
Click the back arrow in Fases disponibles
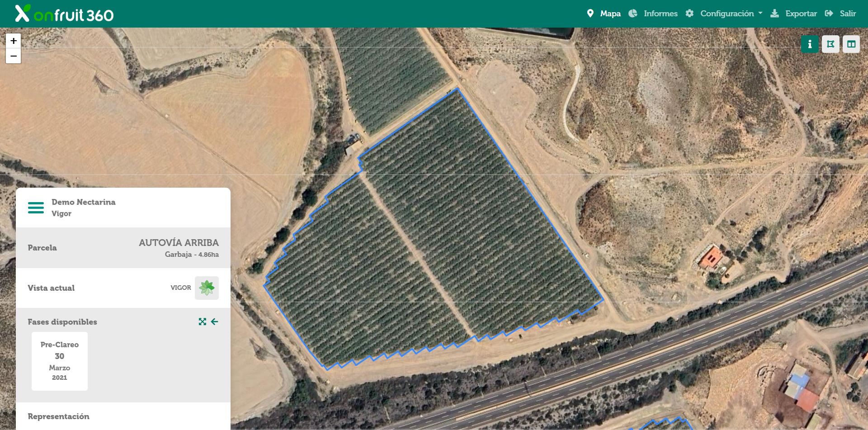(215, 321)
